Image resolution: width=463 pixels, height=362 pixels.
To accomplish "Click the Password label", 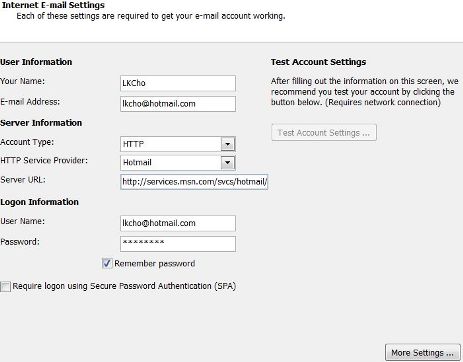I will [x=20, y=242].
